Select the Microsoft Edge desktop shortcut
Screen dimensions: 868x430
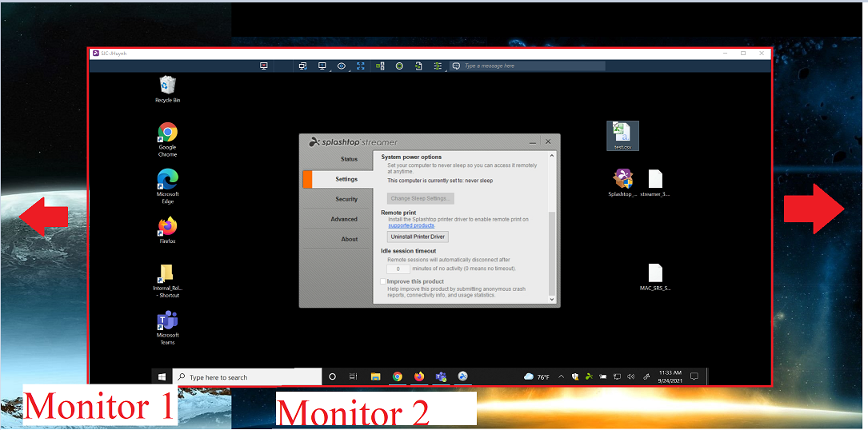pos(168,187)
